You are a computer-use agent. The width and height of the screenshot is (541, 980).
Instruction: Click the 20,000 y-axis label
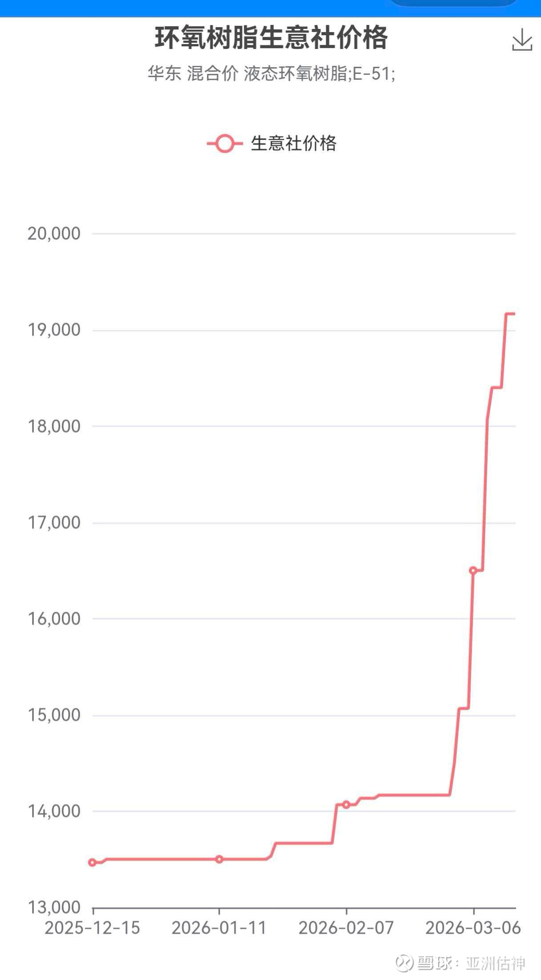click(54, 233)
